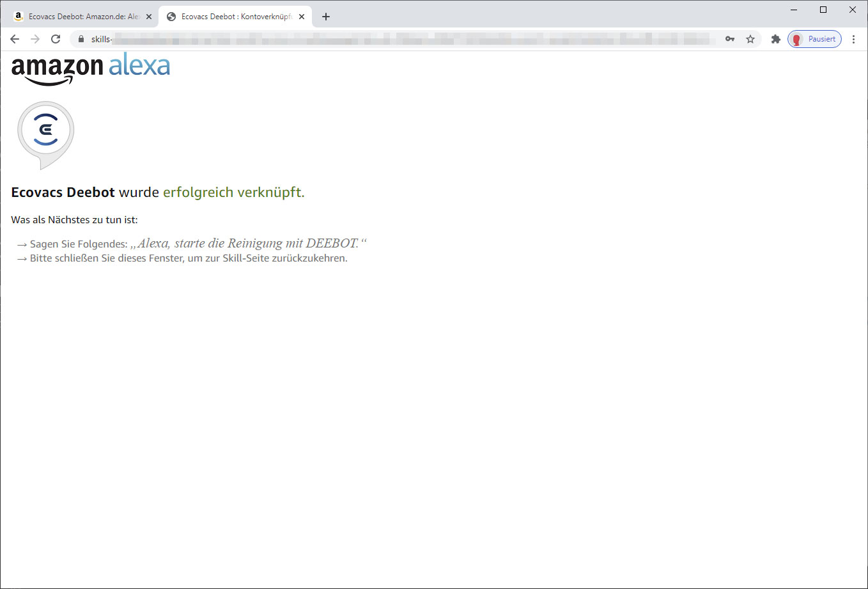The image size is (868, 589).
Task: Reload the page with refresh icon
Action: coord(56,39)
